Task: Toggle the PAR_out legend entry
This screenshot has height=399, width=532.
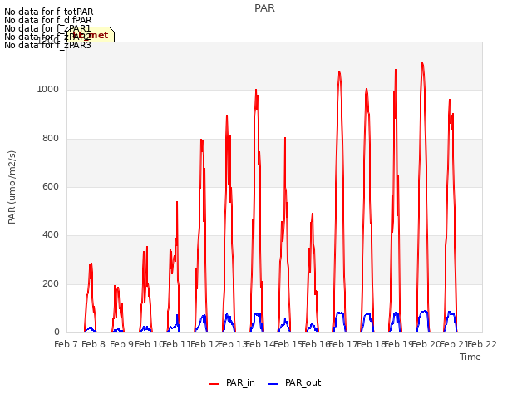Action: click(295, 383)
